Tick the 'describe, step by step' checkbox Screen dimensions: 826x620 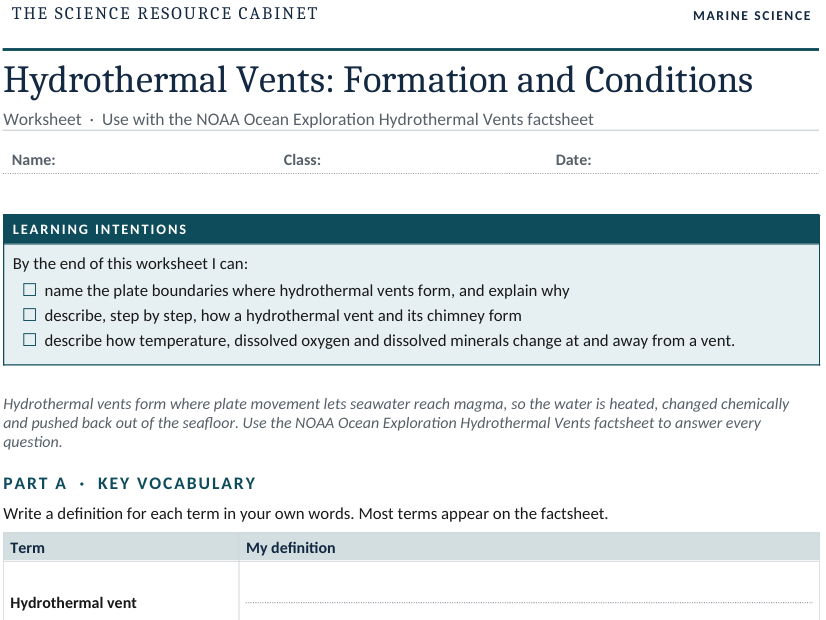(x=30, y=314)
